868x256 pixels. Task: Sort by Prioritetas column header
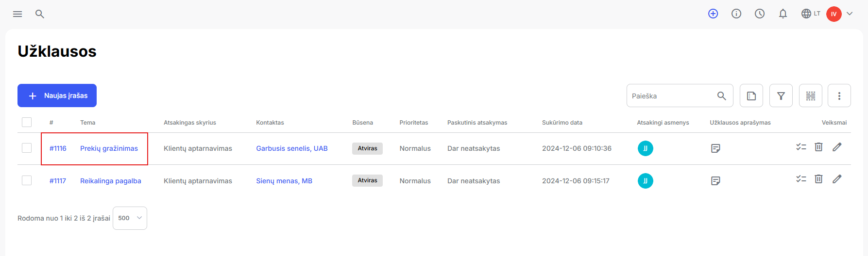click(414, 123)
